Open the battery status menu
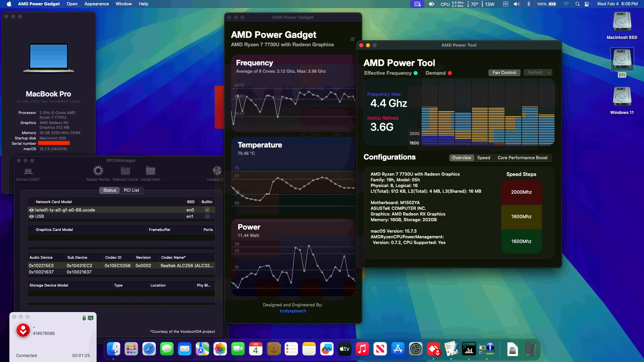This screenshot has width=644, height=362. coord(547,4)
